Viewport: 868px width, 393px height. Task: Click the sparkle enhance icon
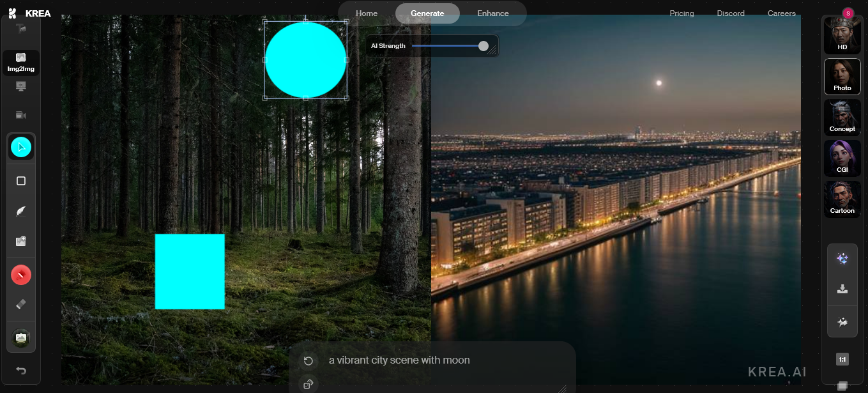842,258
